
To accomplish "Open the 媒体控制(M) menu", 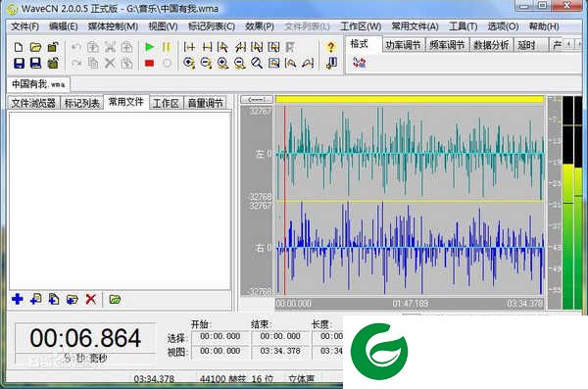I will click(x=113, y=26).
